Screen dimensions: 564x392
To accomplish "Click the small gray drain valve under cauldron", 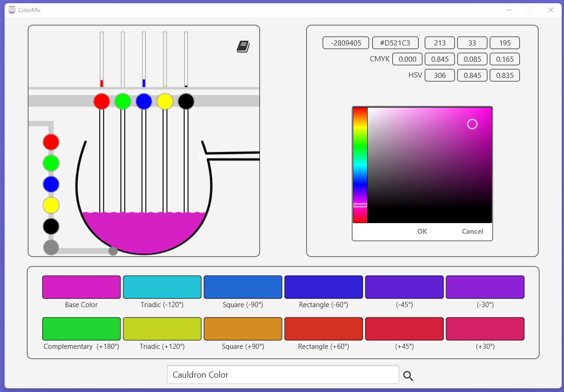I will [x=113, y=251].
